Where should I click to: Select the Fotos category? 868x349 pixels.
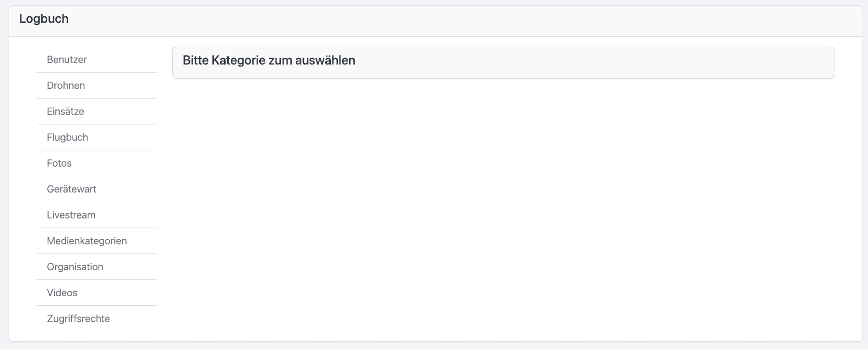(59, 163)
